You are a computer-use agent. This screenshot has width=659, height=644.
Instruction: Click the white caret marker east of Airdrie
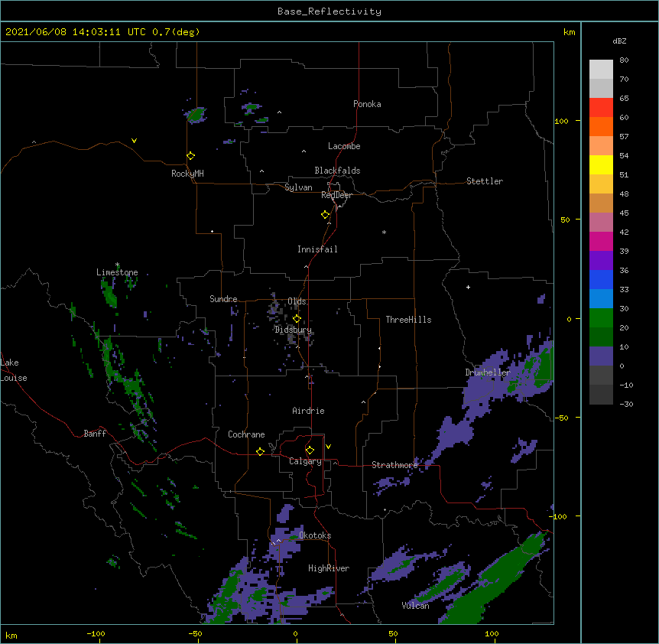click(364, 402)
